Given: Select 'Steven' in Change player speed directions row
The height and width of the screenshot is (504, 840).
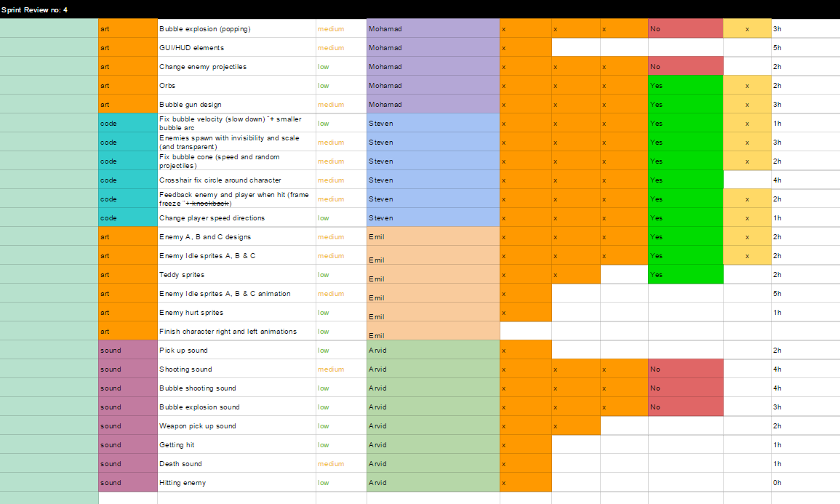Looking at the screenshot, I should click(433, 218).
